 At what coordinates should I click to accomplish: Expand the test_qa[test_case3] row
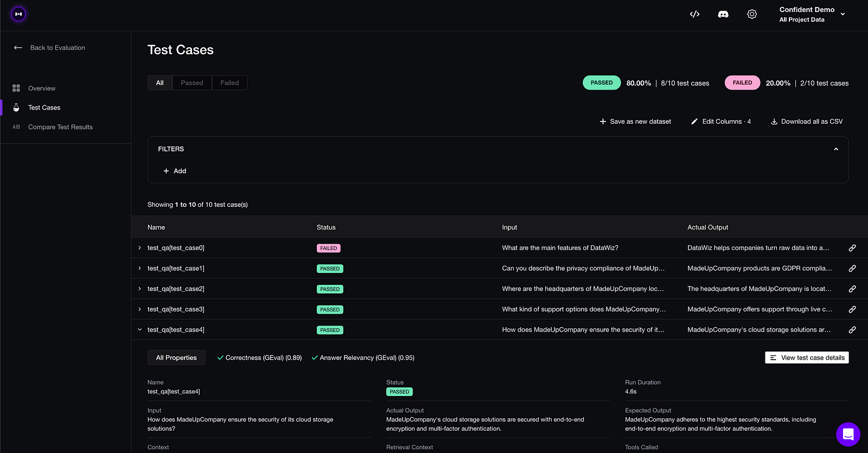[x=139, y=309]
